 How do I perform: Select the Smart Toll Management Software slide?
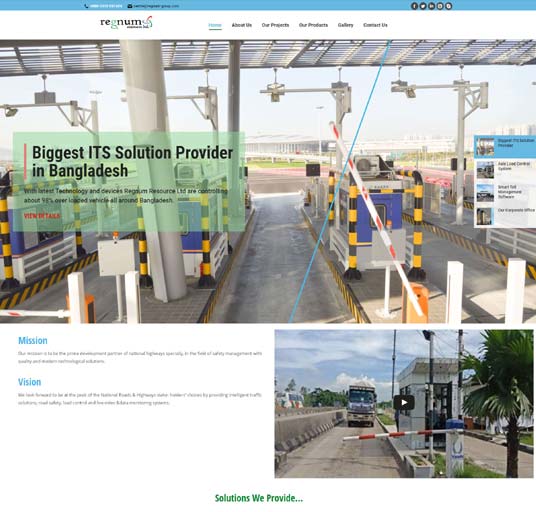click(505, 192)
